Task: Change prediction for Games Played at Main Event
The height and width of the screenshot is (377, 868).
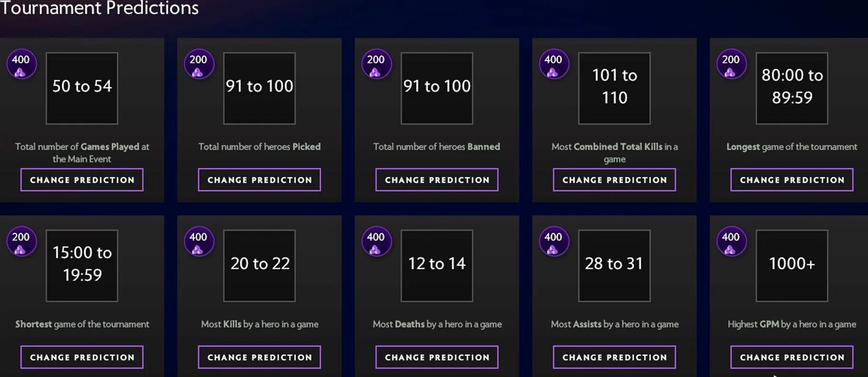Action: point(82,180)
